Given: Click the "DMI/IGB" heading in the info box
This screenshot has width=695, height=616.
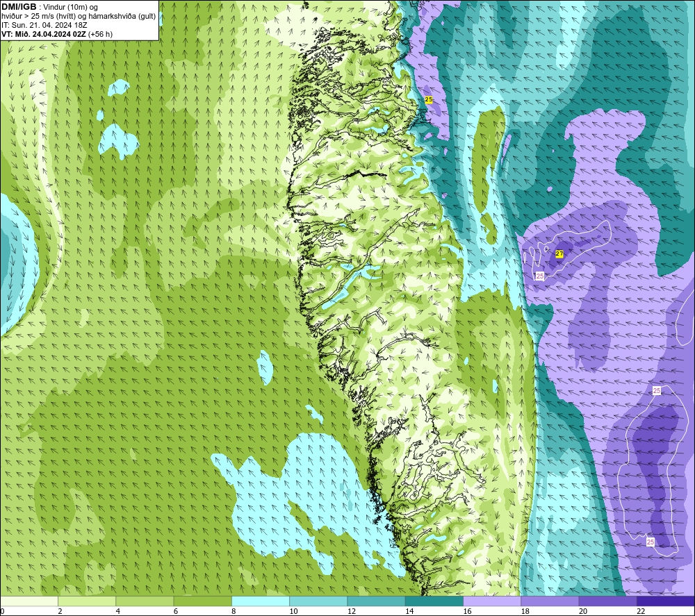Looking at the screenshot, I should point(19,7).
